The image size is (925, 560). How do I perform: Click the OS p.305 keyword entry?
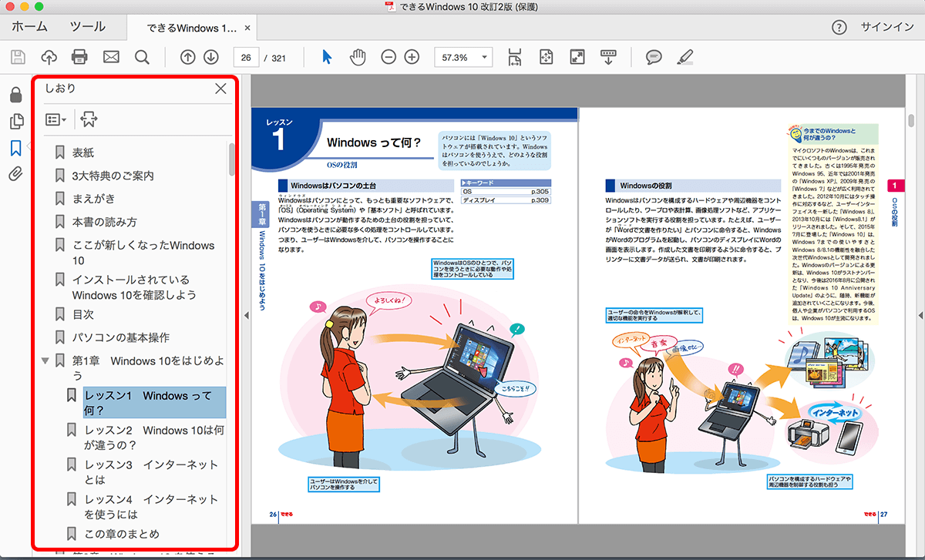pos(505,192)
